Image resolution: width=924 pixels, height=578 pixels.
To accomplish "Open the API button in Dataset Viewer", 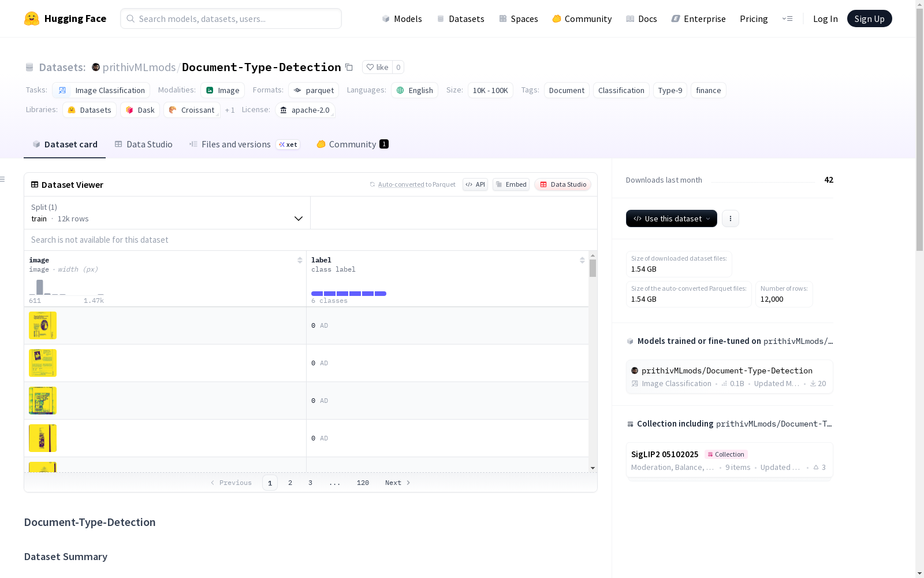I will [x=475, y=184].
